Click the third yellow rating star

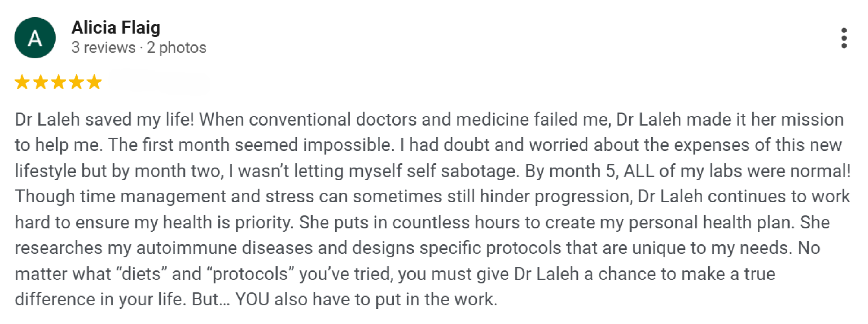coord(59,82)
